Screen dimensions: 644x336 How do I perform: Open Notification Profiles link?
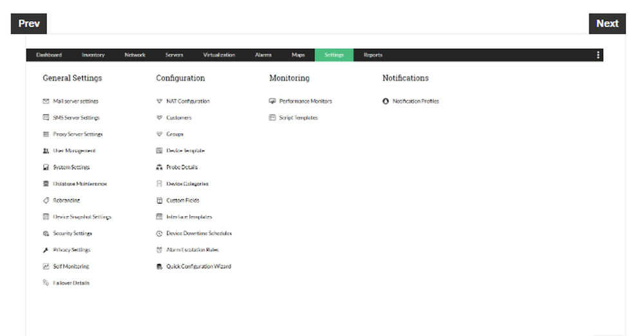pyautogui.click(x=415, y=101)
